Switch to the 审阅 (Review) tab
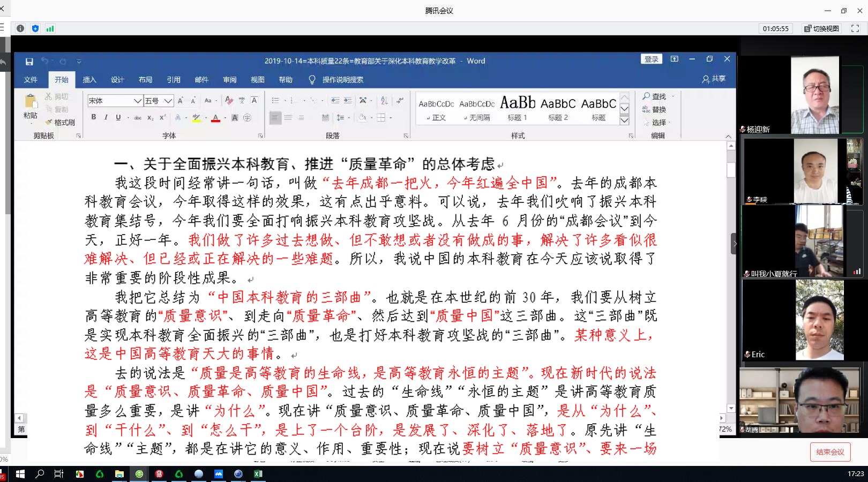This screenshot has height=482, width=868. point(229,80)
